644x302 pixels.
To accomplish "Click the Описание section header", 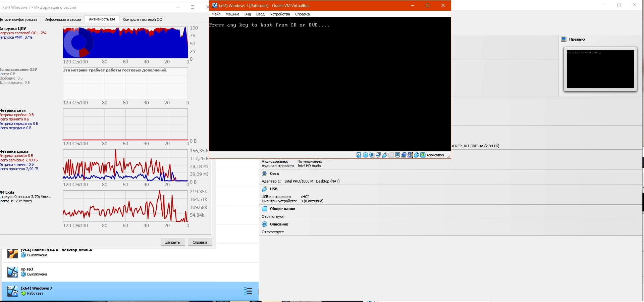I will [x=279, y=224].
